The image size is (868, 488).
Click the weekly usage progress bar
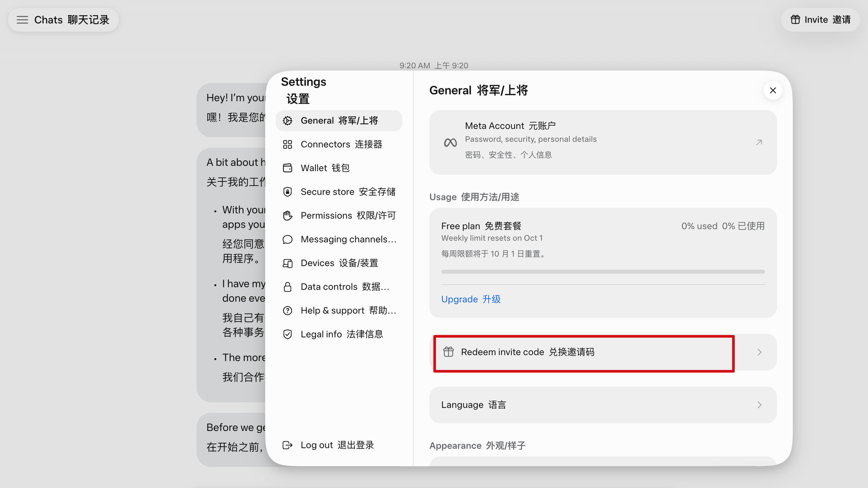point(603,272)
